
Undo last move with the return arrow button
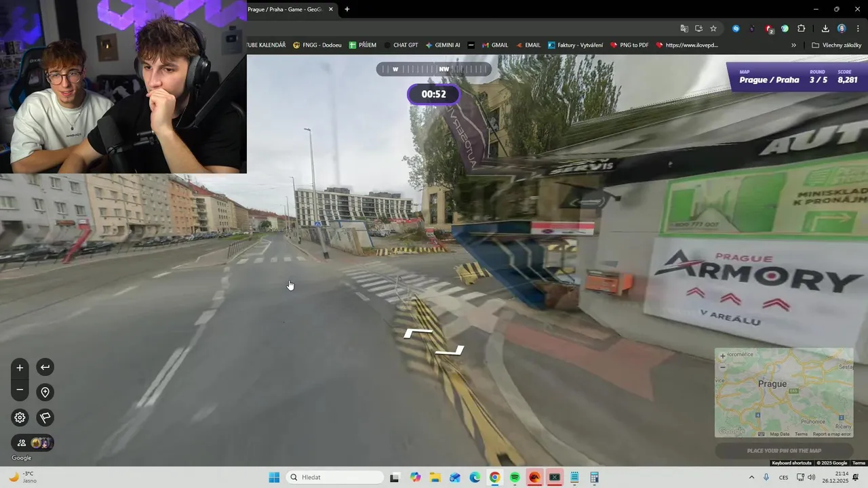pyautogui.click(x=45, y=367)
